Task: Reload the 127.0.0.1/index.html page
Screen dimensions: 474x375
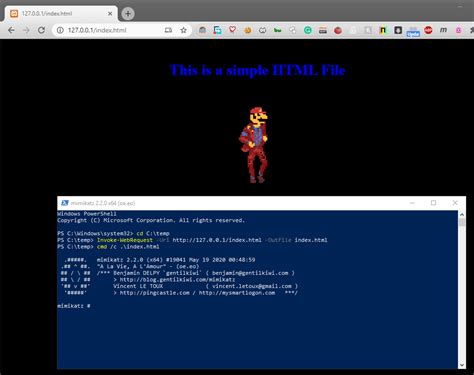Action: 41,30
